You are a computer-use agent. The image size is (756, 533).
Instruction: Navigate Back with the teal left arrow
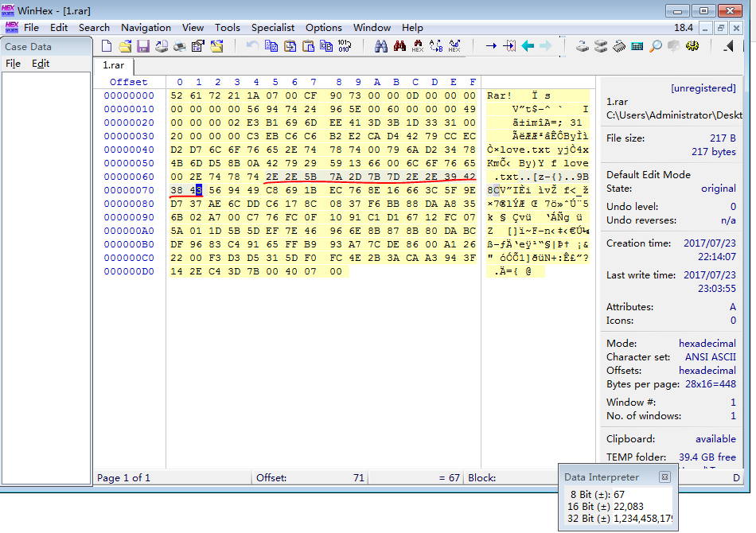pyautogui.click(x=528, y=46)
